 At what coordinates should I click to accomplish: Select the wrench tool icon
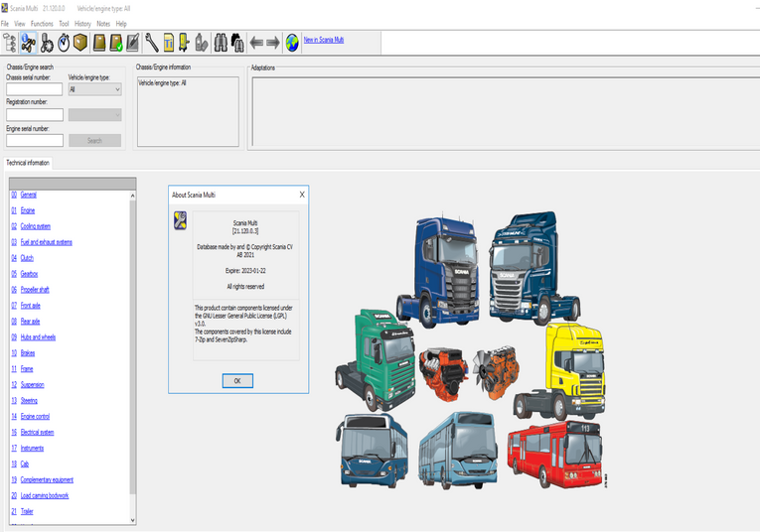(151, 42)
